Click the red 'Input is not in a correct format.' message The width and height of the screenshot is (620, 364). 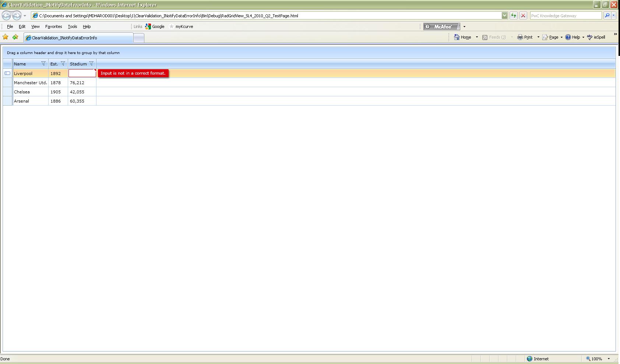133,73
